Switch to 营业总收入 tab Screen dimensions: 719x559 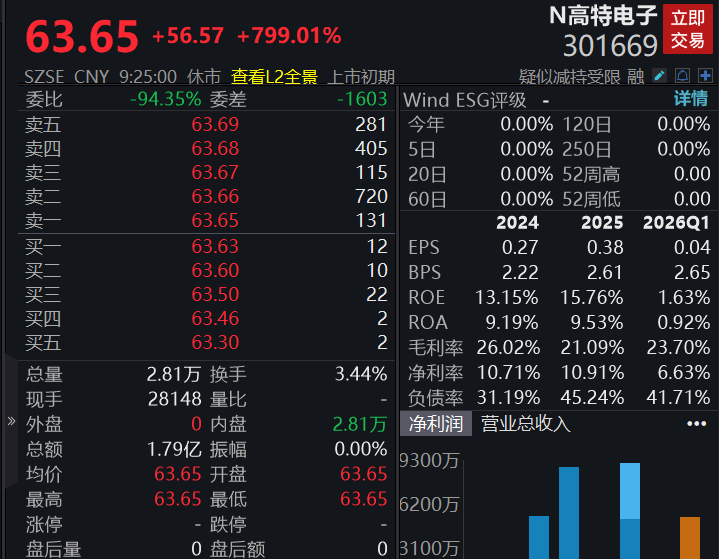(525, 424)
